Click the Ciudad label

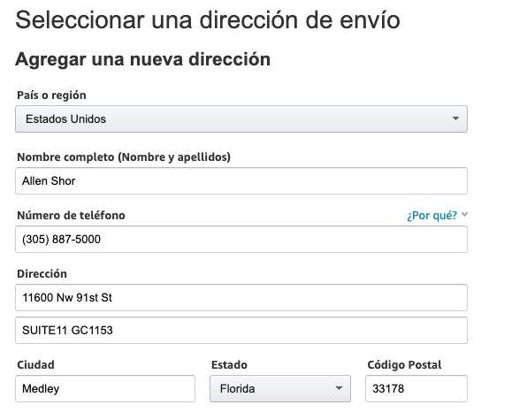point(35,365)
